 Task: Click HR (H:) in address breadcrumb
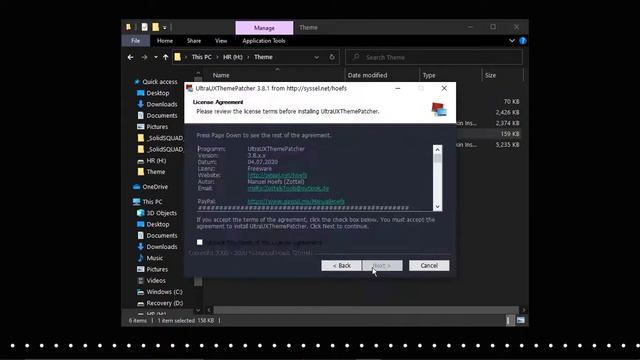point(233,57)
